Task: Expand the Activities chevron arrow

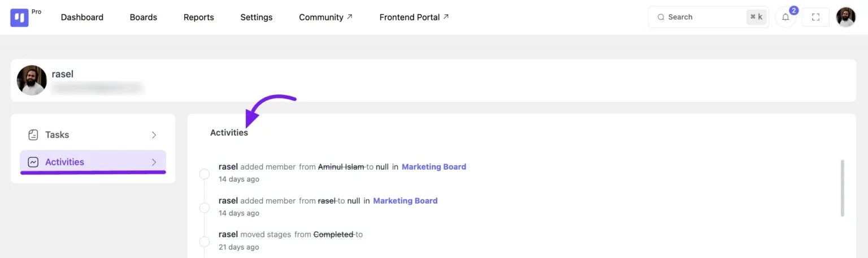Action: point(154,162)
